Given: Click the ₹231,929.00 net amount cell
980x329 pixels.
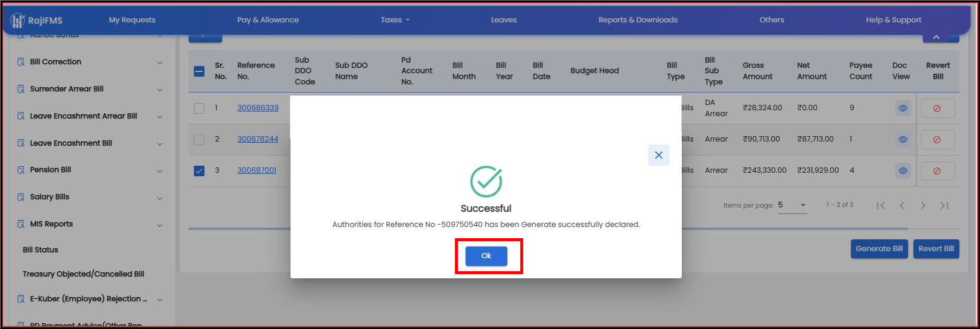Looking at the screenshot, I should [x=818, y=170].
